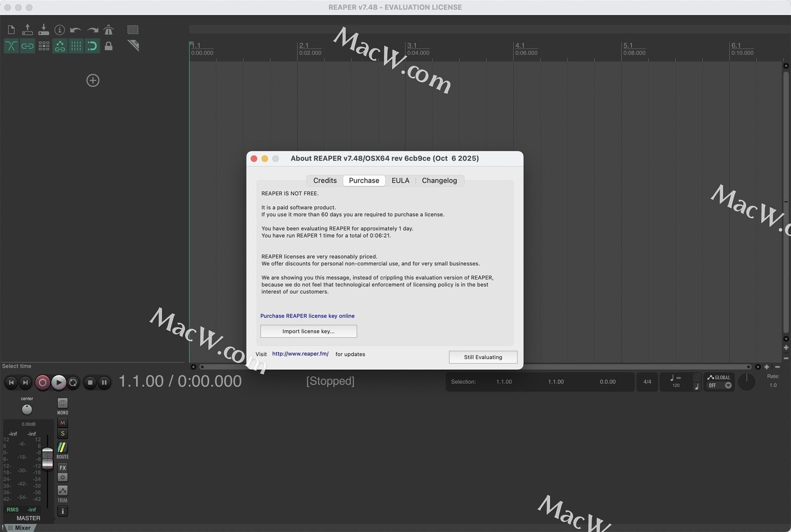Click the 1.1.00 / 0:00.000 time display
The height and width of the screenshot is (532, 791).
point(180,381)
